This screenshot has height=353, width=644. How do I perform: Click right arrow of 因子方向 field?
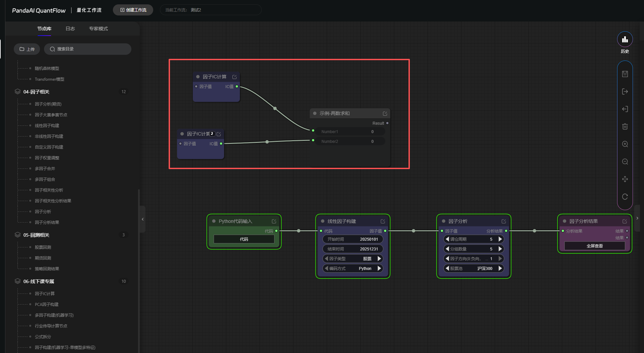pos(500,259)
